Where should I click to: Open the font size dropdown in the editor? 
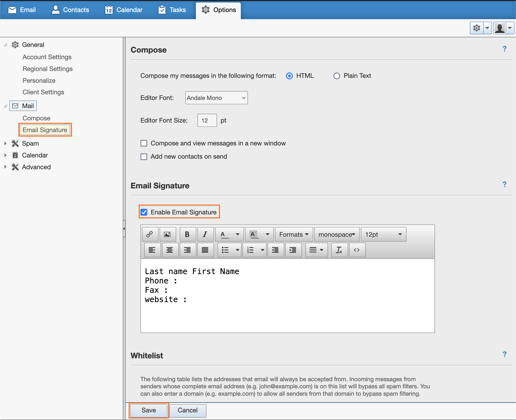click(383, 234)
